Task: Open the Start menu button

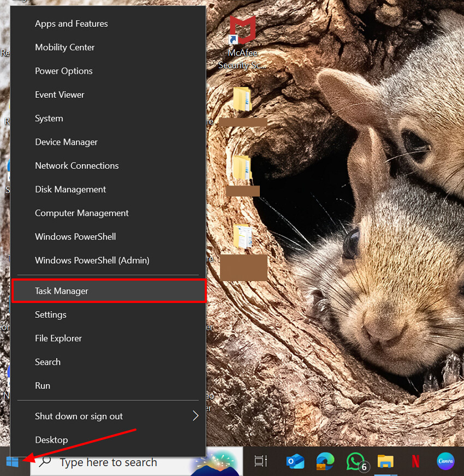Action: click(x=12, y=462)
